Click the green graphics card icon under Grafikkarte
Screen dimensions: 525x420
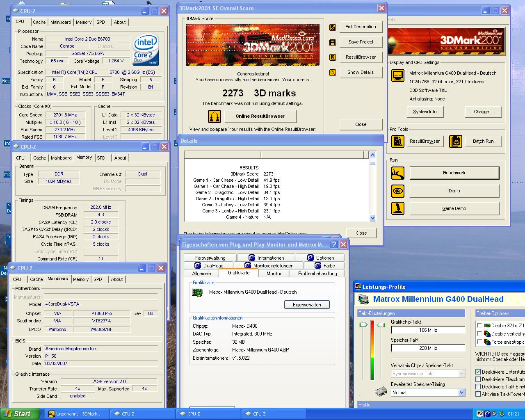coord(198,292)
